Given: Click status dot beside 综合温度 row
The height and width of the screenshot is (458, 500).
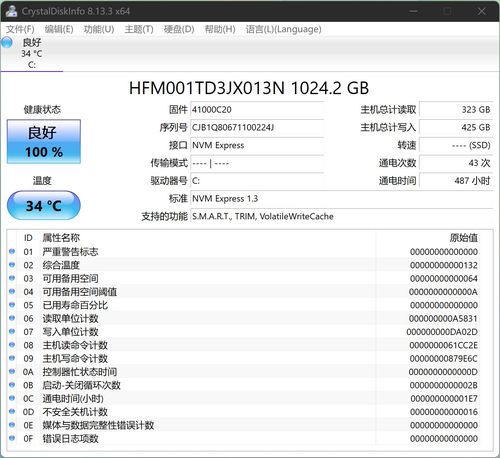Looking at the screenshot, I should click(x=12, y=265).
